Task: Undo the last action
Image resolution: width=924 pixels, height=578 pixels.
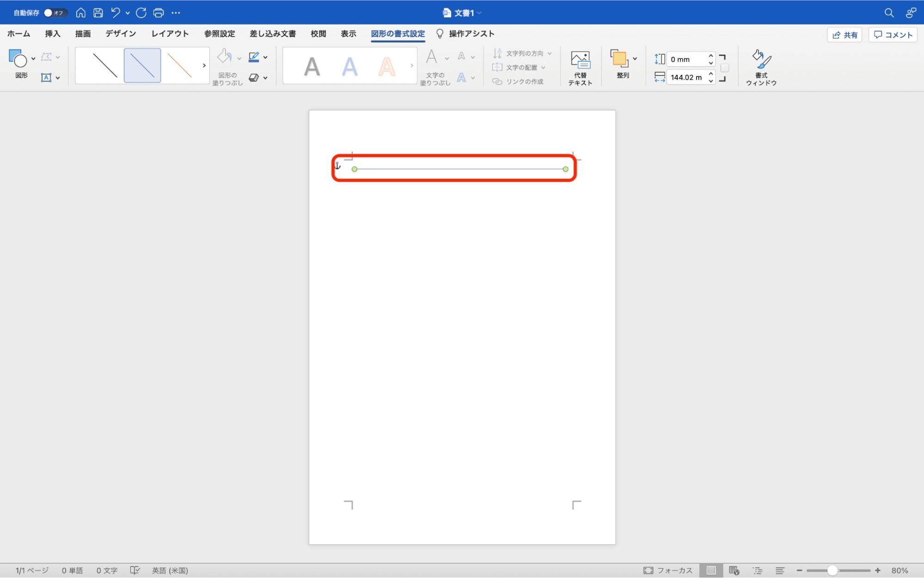Action: tap(116, 12)
